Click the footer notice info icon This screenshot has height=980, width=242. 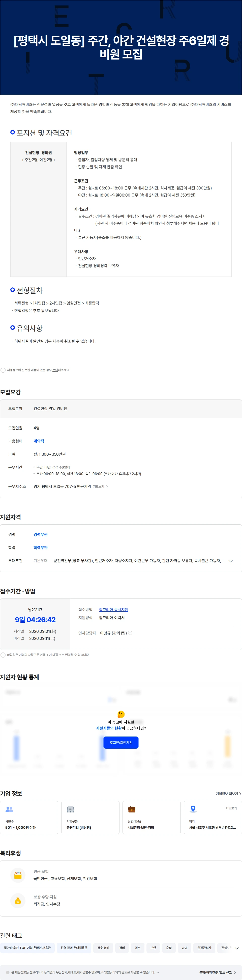(8, 972)
